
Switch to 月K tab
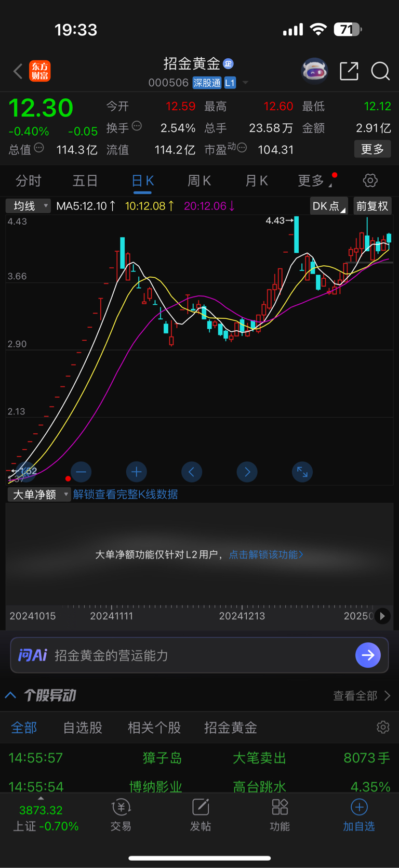click(x=256, y=180)
